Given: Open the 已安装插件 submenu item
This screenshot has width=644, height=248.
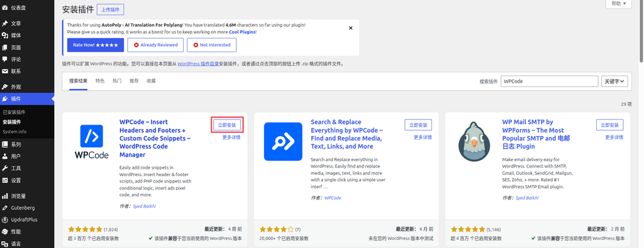Looking at the screenshot, I should pos(14,112).
